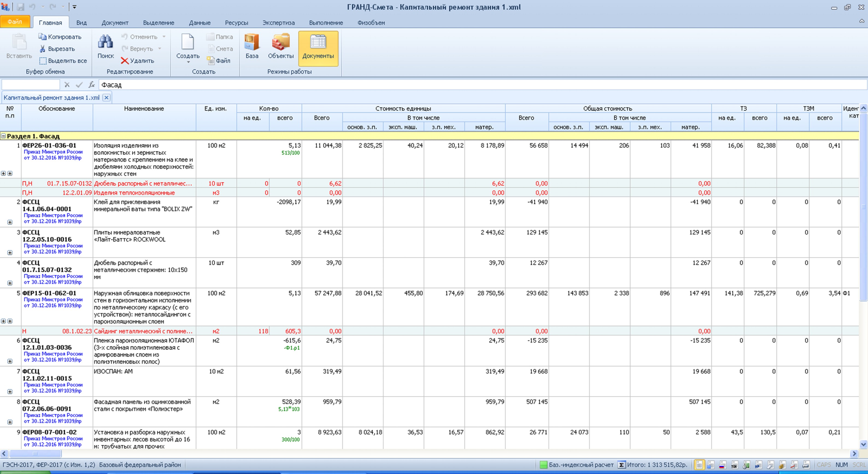This screenshot has height=474, width=868.
Task: Click the confirm checkmark in formula bar
Action: [x=79, y=85]
